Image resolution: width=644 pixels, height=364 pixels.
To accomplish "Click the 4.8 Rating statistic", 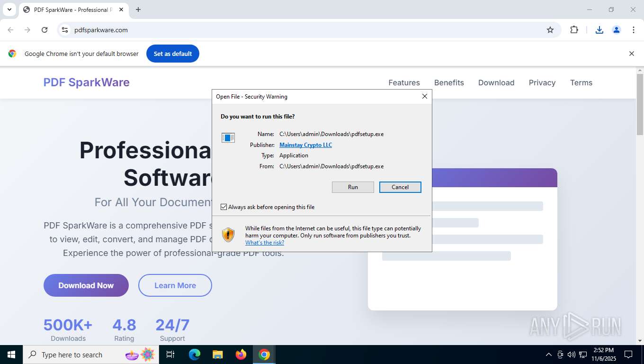I will click(x=124, y=330).
